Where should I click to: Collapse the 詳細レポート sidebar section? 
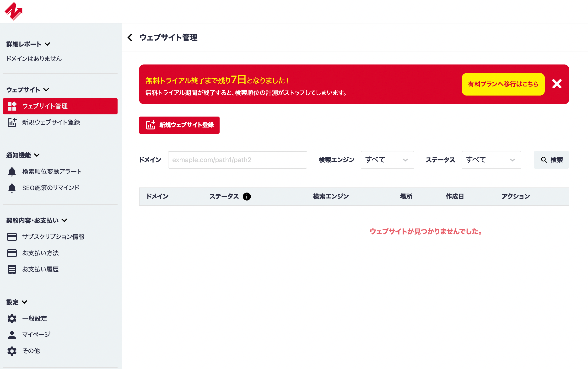(x=48, y=44)
